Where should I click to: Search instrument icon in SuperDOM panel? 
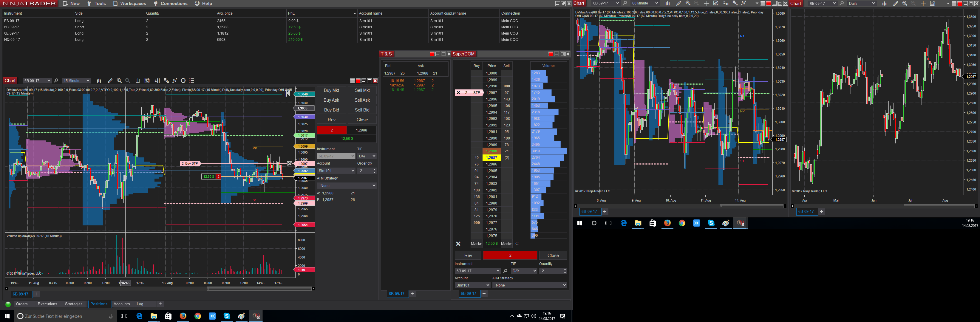[x=505, y=271]
